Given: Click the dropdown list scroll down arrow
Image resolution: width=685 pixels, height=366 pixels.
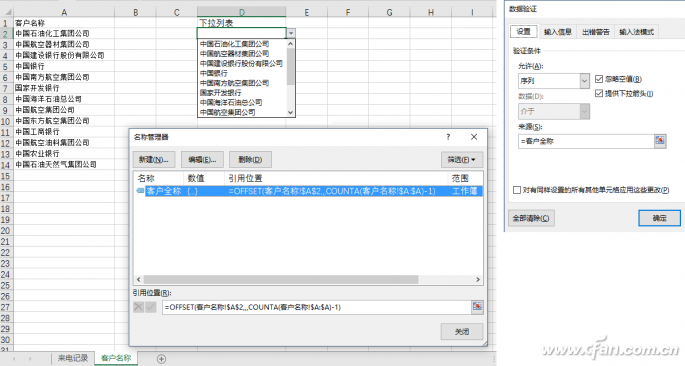Looking at the screenshot, I should 291,113.
